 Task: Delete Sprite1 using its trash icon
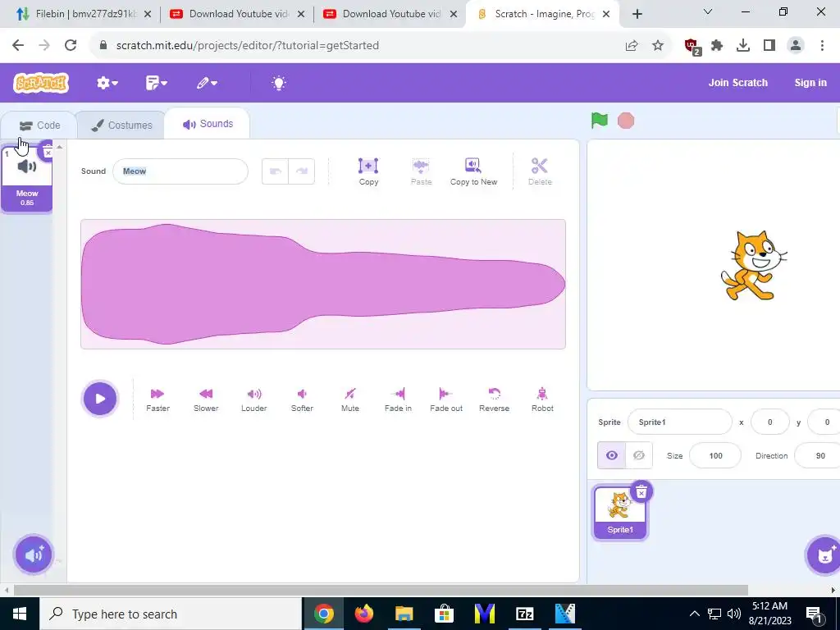click(641, 491)
